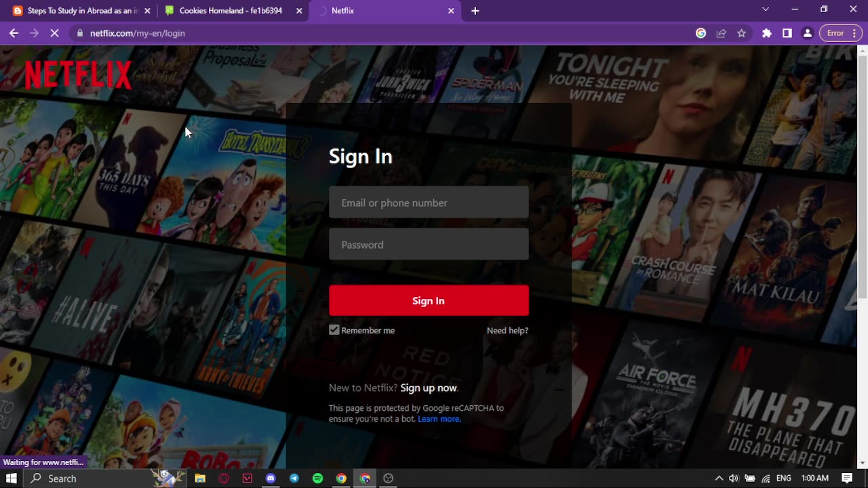Open the Extensions puzzle menu

767,33
